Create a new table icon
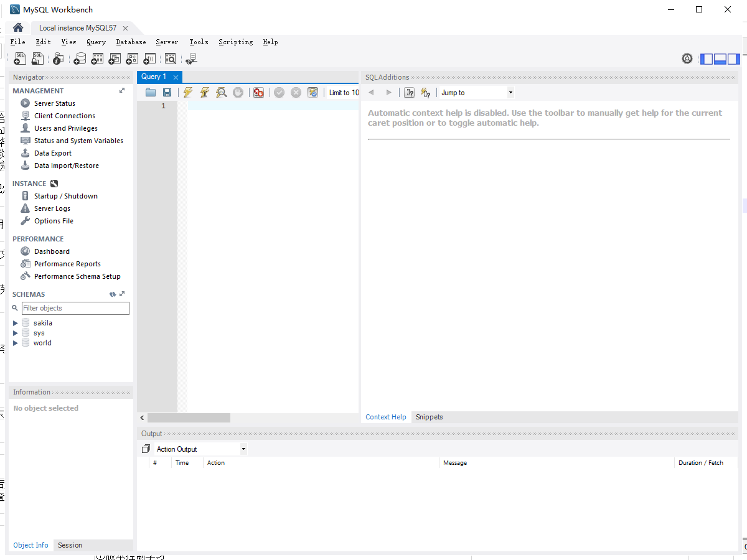The width and height of the screenshot is (747, 560). tap(97, 58)
